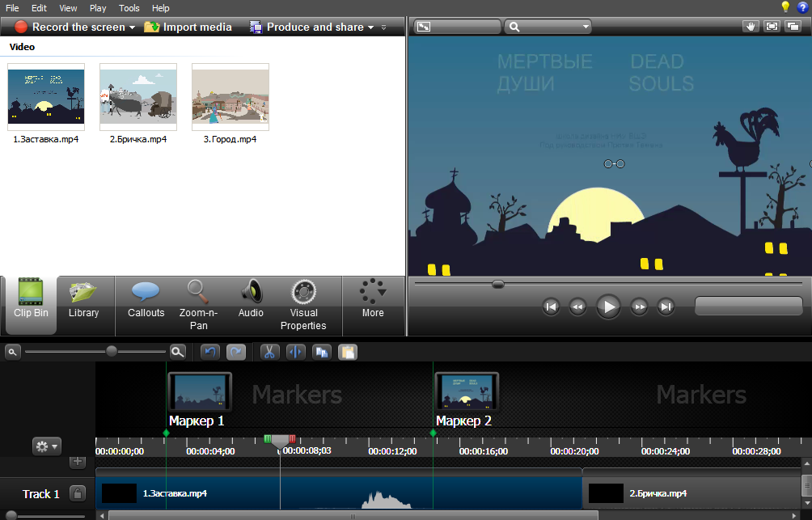Click timeline vertical scroll up arrow

807,463
